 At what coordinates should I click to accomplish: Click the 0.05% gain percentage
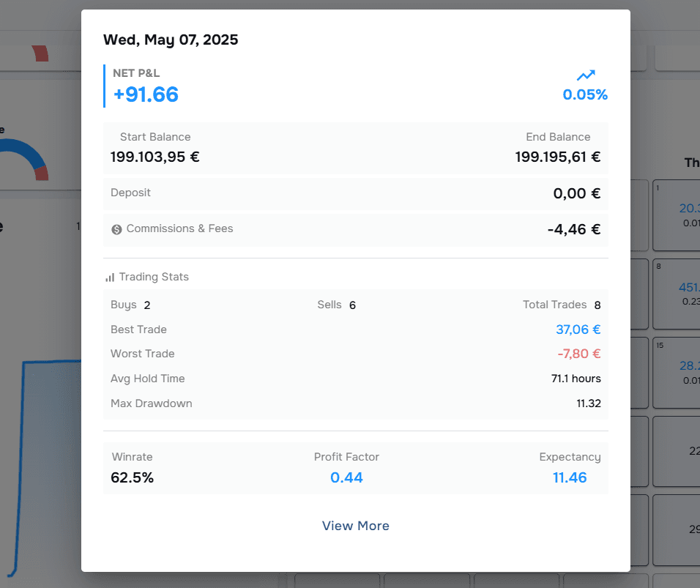click(585, 94)
